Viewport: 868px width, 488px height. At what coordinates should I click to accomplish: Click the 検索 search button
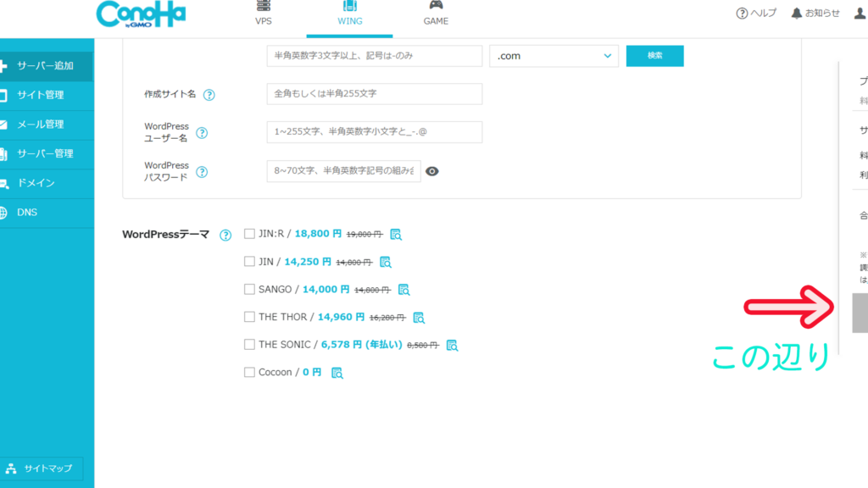tap(655, 56)
